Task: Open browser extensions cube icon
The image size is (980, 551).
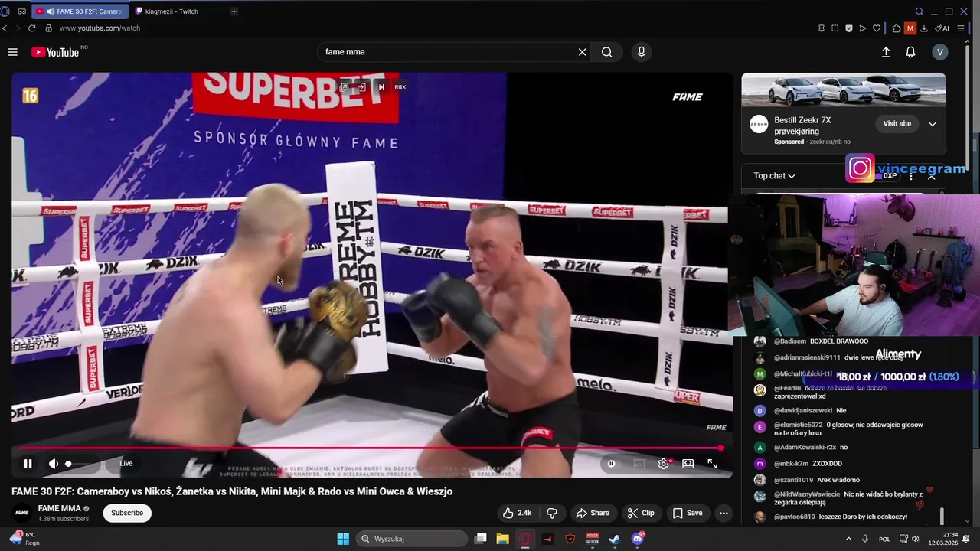Action: (897, 28)
